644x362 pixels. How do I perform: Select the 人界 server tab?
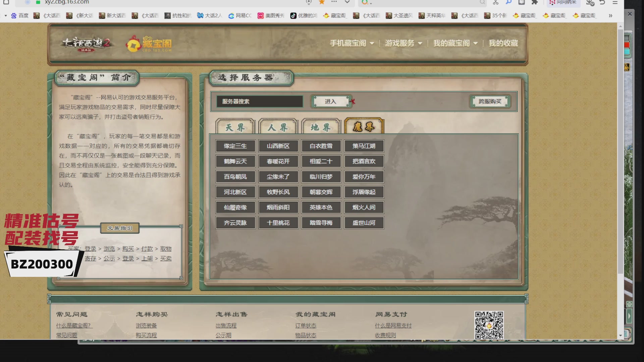tap(278, 127)
